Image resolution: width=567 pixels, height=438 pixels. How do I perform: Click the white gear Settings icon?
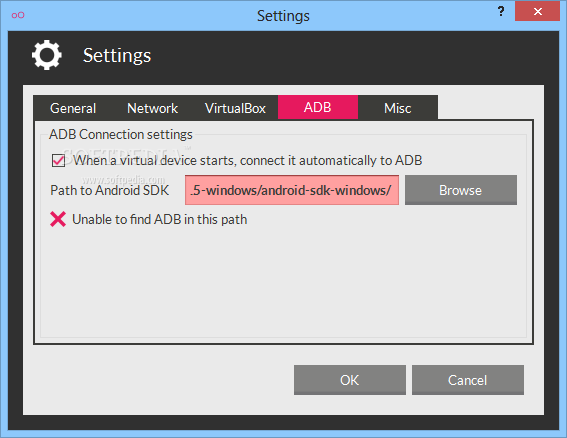coord(47,55)
